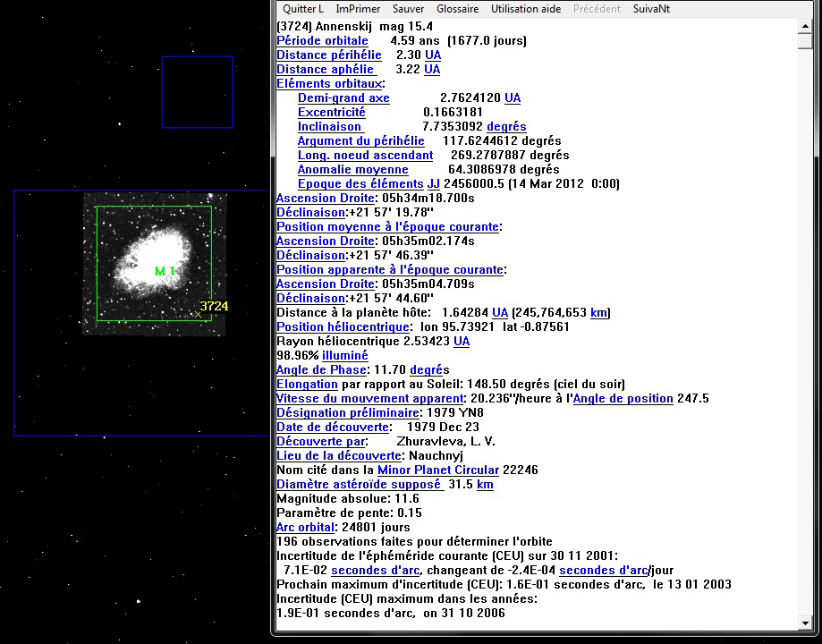Open the Minor Planet Circular link
Viewport: 822px width, 644px height.
pos(442,470)
